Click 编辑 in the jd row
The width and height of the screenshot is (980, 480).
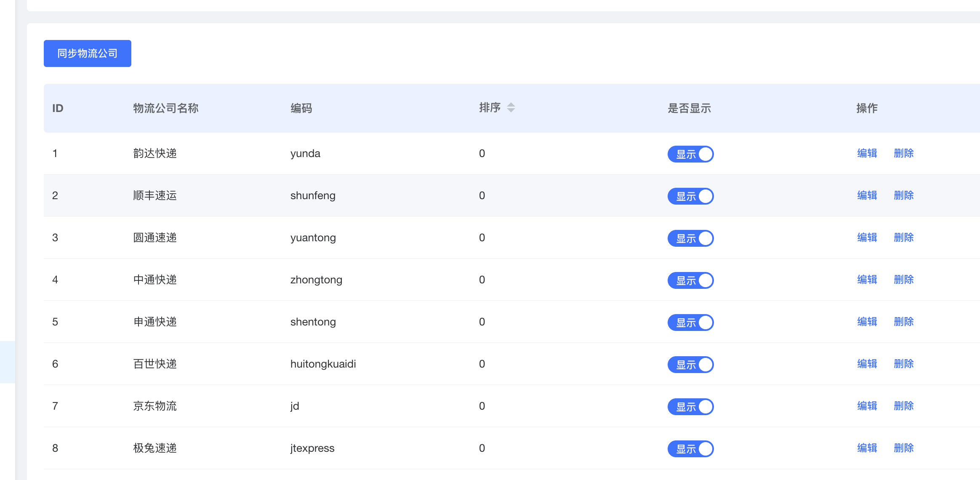867,406
